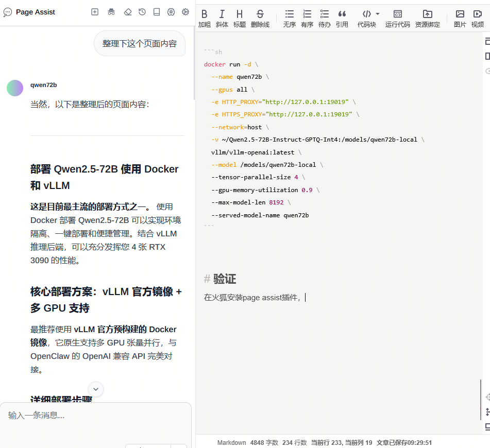490x448 pixels.
Task: Click the --network=host code line
Action: (240, 127)
